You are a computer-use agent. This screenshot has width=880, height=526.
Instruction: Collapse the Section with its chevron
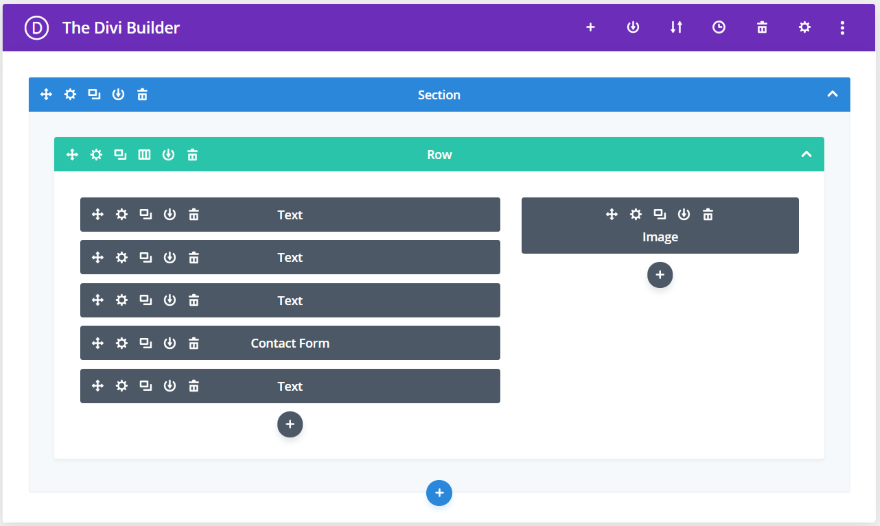pyautogui.click(x=833, y=94)
